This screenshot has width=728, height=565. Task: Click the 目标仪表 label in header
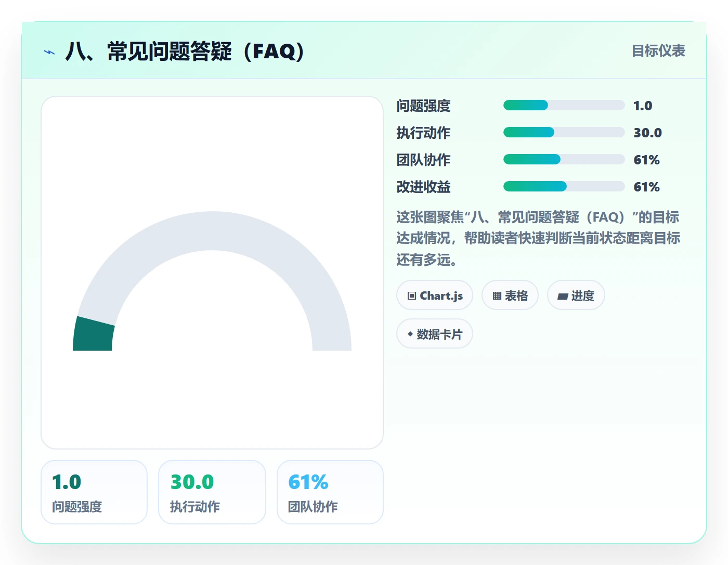658,51
